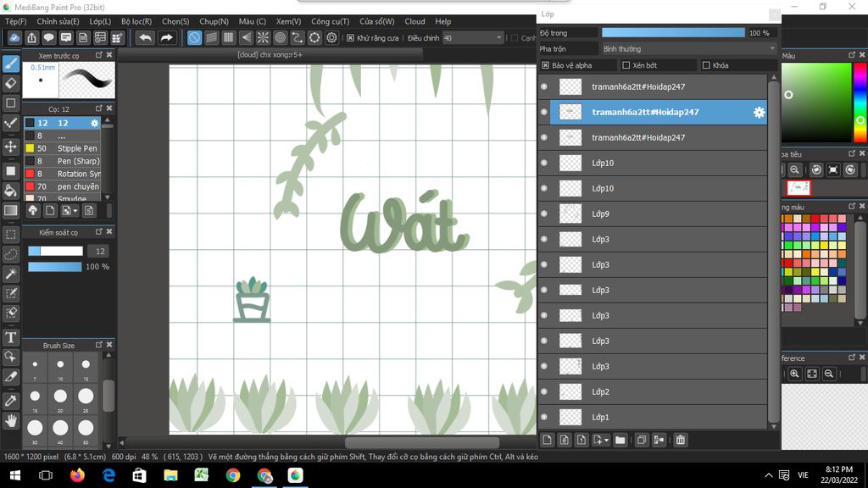Select the Brush tool in the left toolbar
The height and width of the screenshot is (488, 868).
tap(10, 64)
